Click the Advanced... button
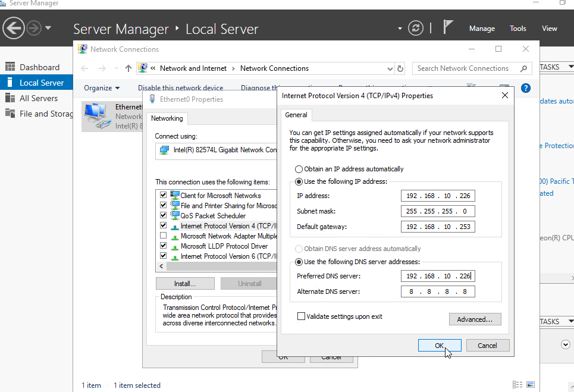This screenshot has height=392, width=574. (x=475, y=319)
